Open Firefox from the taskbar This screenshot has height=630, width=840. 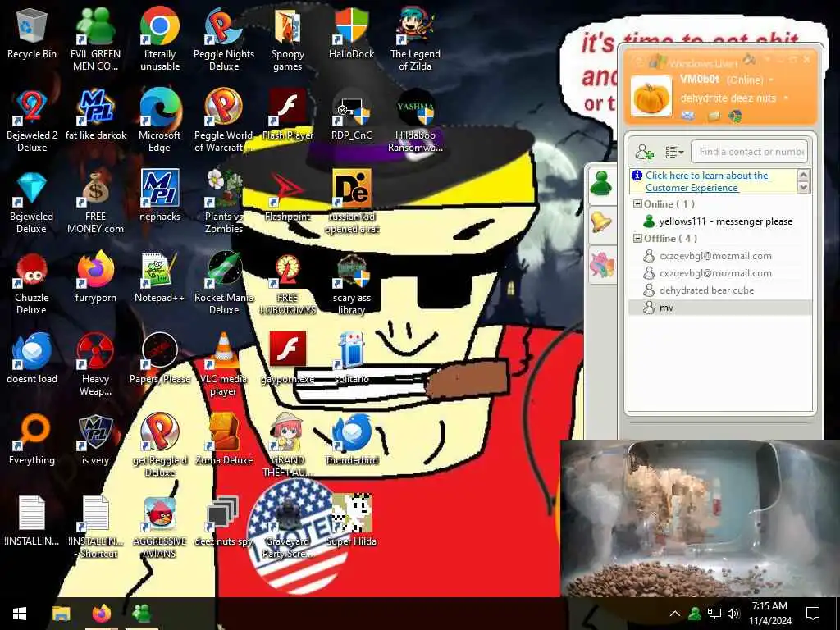101,614
